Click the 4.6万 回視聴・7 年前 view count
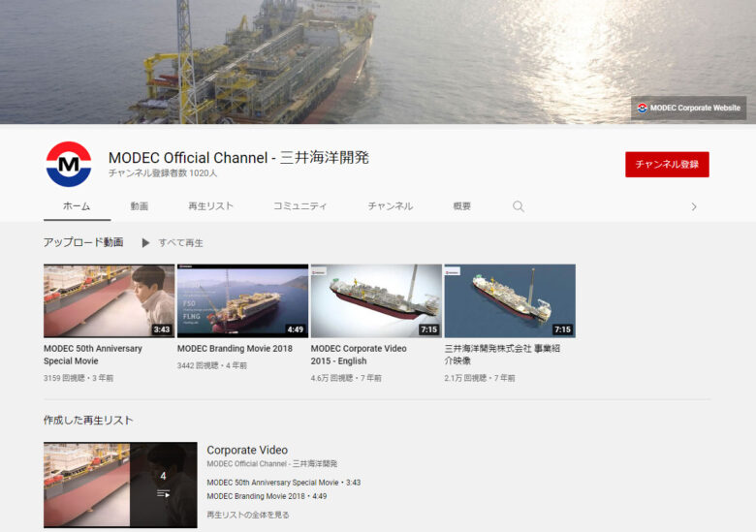The width and height of the screenshot is (756, 532). pos(346,378)
